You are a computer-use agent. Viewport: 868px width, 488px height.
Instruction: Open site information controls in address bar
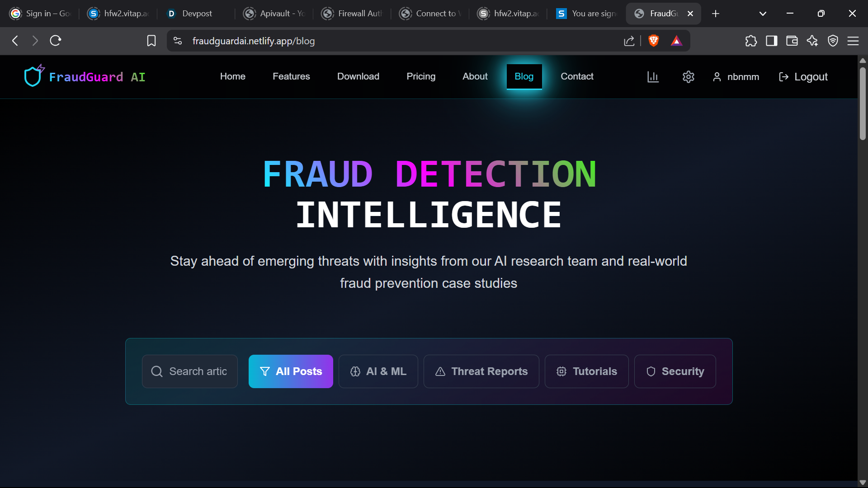178,41
